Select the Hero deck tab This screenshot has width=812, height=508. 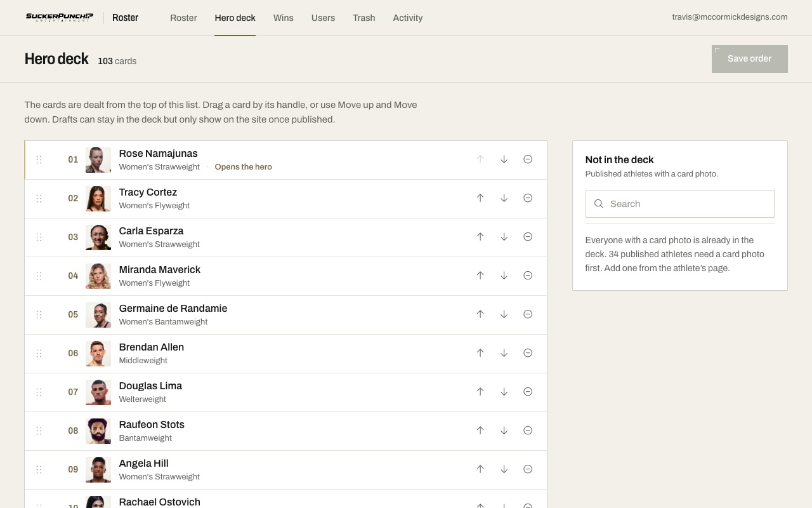[x=235, y=18]
